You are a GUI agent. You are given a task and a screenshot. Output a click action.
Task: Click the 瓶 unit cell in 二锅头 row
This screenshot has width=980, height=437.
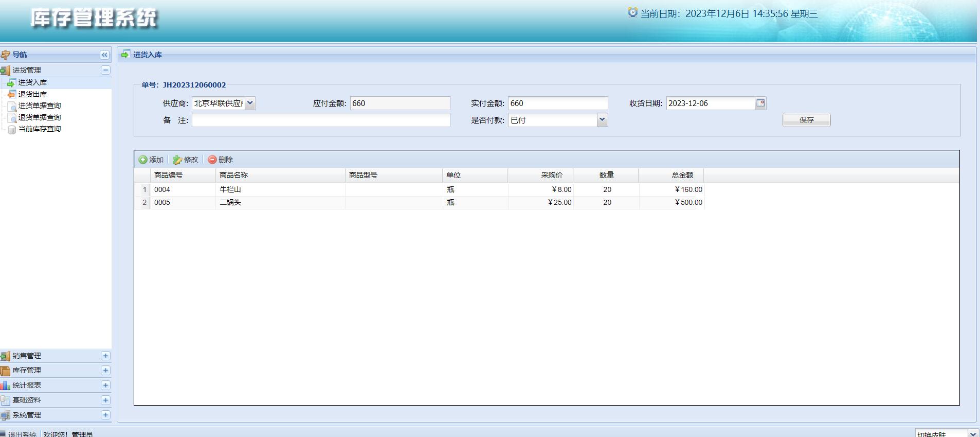pyautogui.click(x=475, y=202)
